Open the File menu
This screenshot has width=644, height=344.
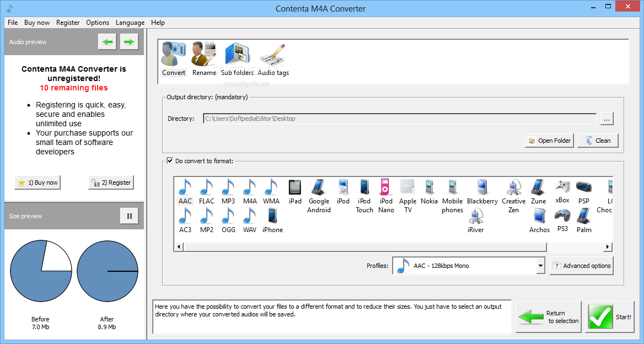click(x=13, y=23)
